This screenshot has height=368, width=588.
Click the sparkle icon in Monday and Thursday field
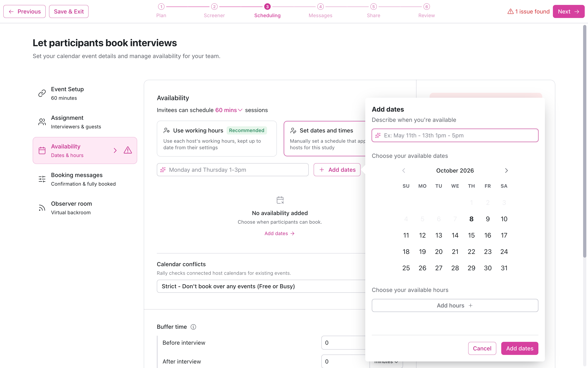pyautogui.click(x=163, y=170)
